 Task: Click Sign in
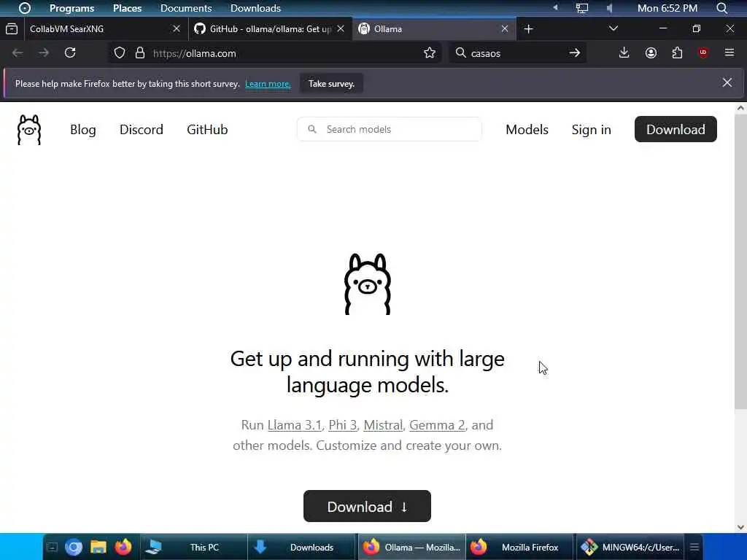pyautogui.click(x=591, y=130)
